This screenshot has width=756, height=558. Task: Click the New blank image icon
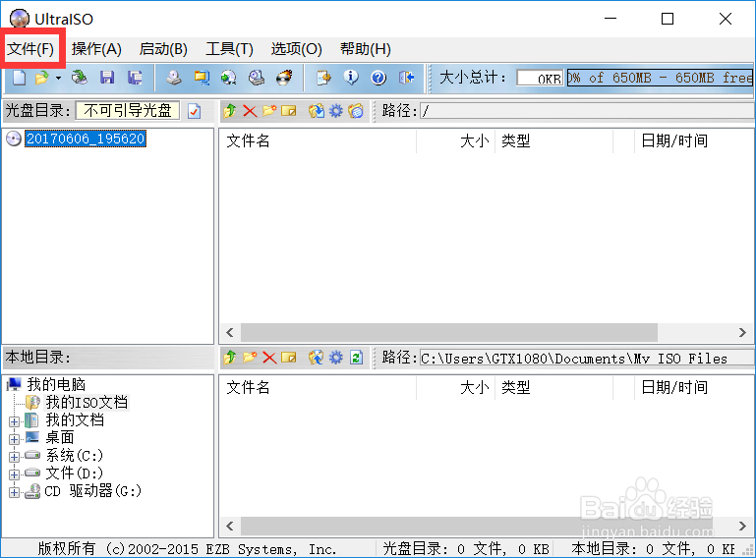point(20,78)
